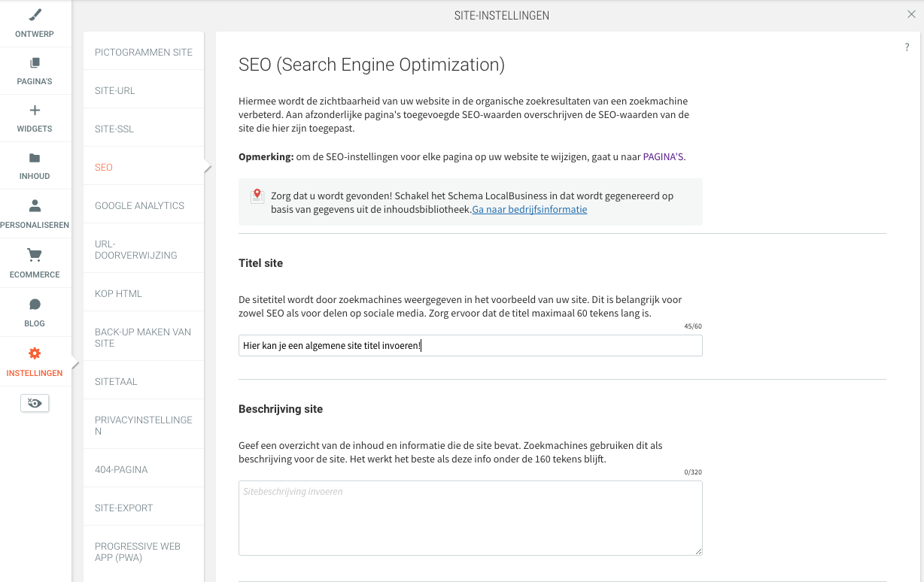Open the Ontwerp design brush icon
The image size is (924, 582).
(x=35, y=15)
